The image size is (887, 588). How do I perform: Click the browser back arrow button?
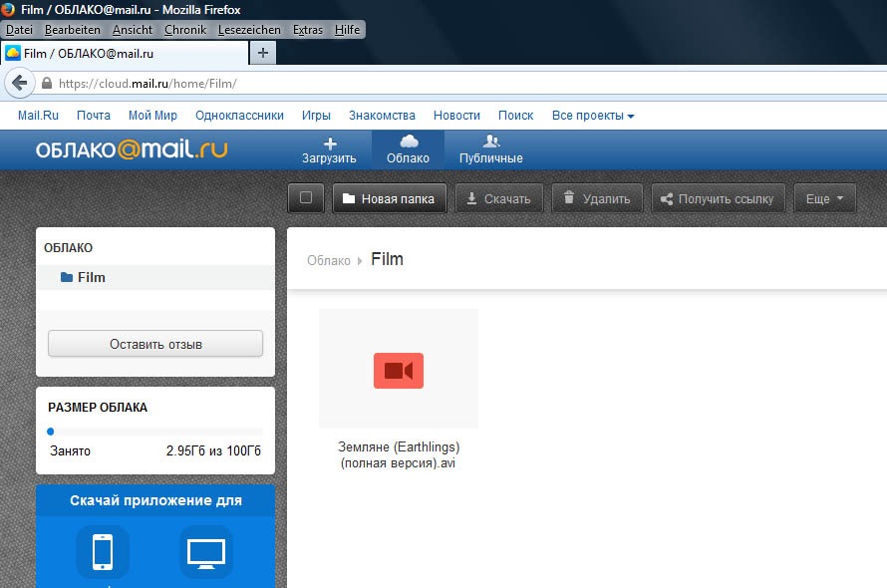[x=19, y=84]
